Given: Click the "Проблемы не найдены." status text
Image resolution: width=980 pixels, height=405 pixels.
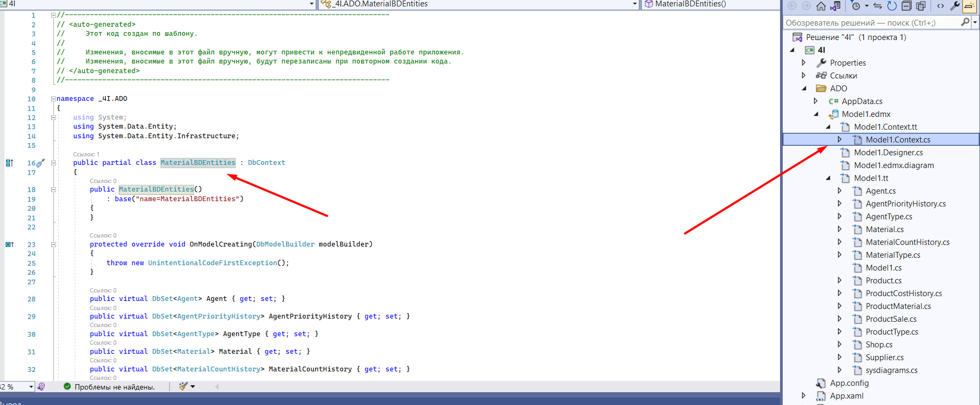Looking at the screenshot, I should [x=115, y=387].
